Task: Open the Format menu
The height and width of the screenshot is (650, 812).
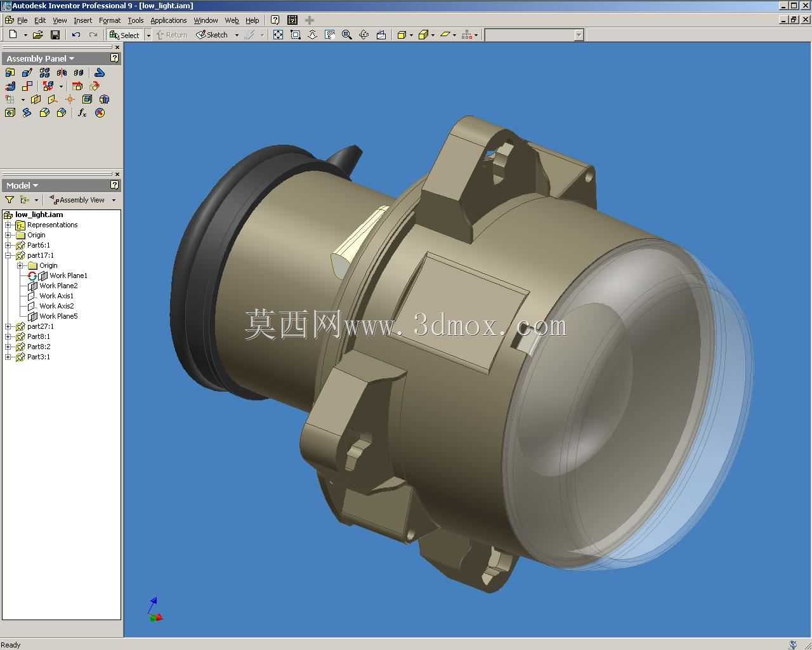Action: tap(110, 20)
